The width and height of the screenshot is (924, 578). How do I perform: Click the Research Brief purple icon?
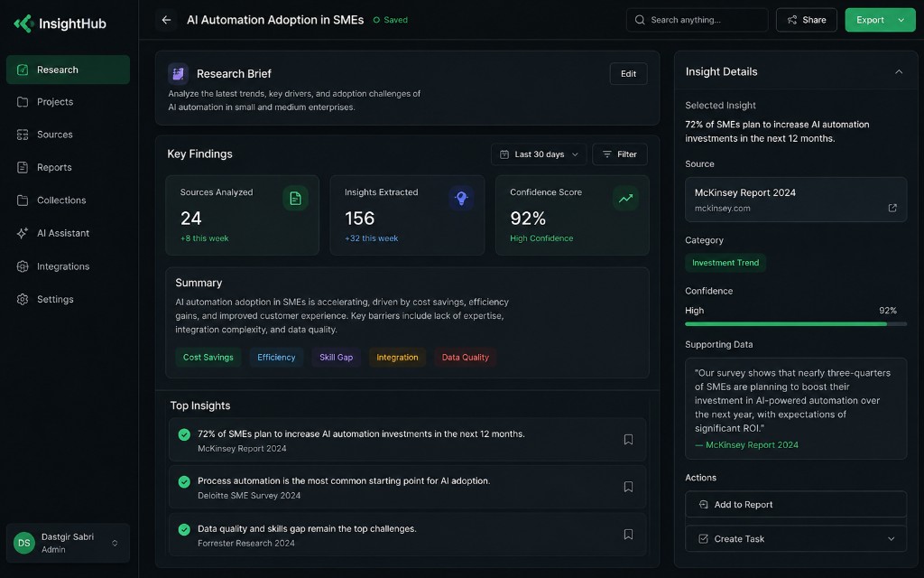point(178,74)
